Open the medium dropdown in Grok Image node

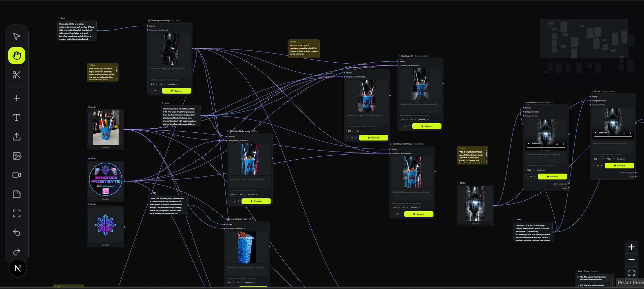[423, 120]
